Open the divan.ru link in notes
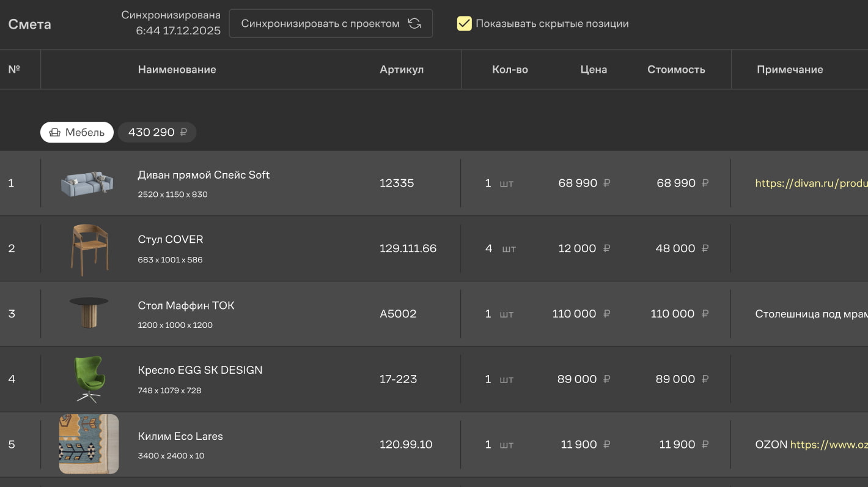This screenshot has width=868, height=487. (811, 183)
